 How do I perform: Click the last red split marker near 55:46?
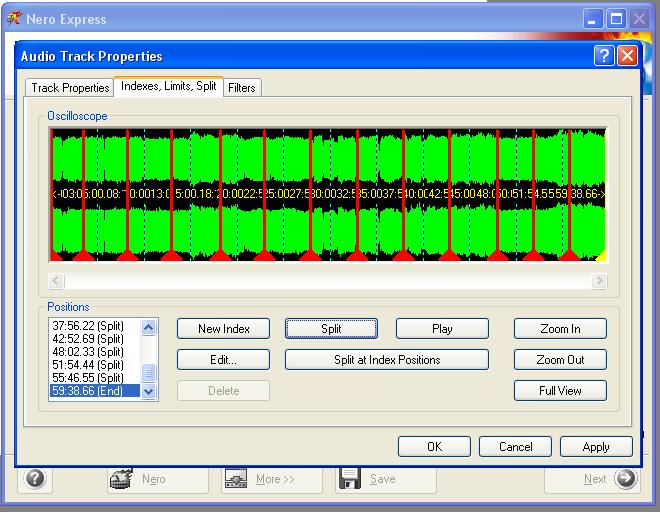click(569, 255)
